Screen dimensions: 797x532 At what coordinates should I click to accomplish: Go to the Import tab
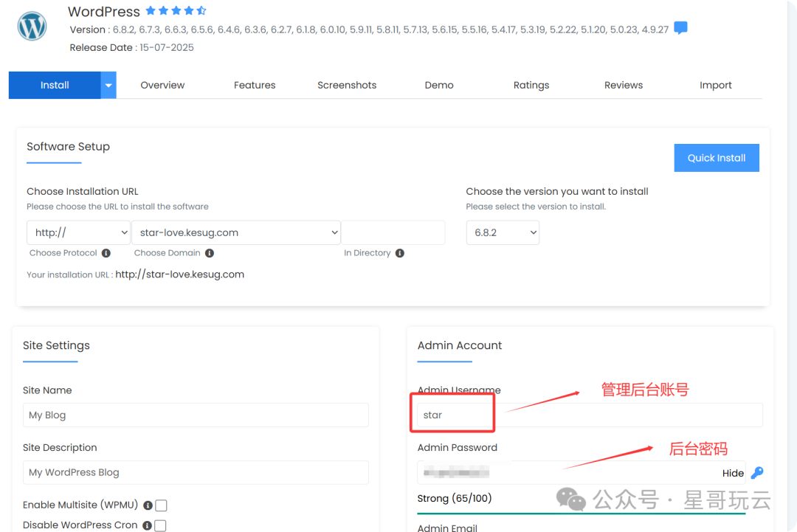click(715, 86)
